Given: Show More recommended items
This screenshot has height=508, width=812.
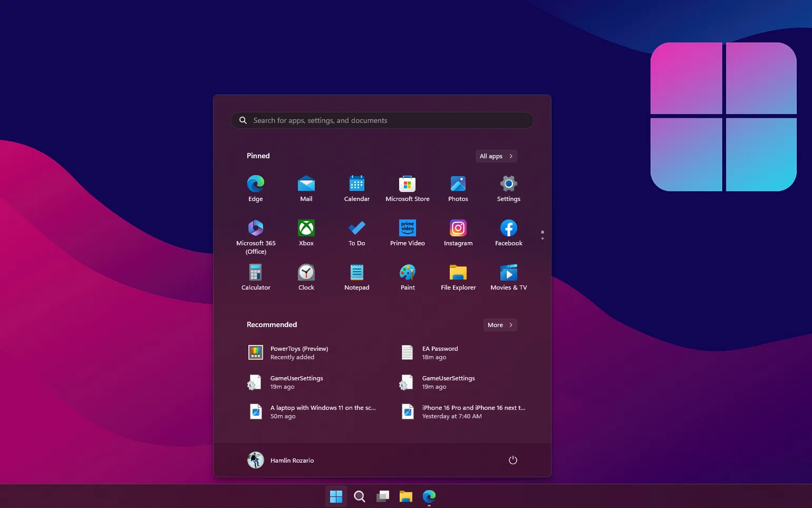Looking at the screenshot, I should point(499,324).
